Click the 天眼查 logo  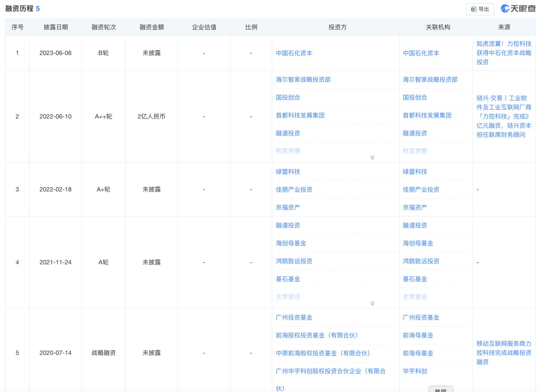[x=518, y=8]
